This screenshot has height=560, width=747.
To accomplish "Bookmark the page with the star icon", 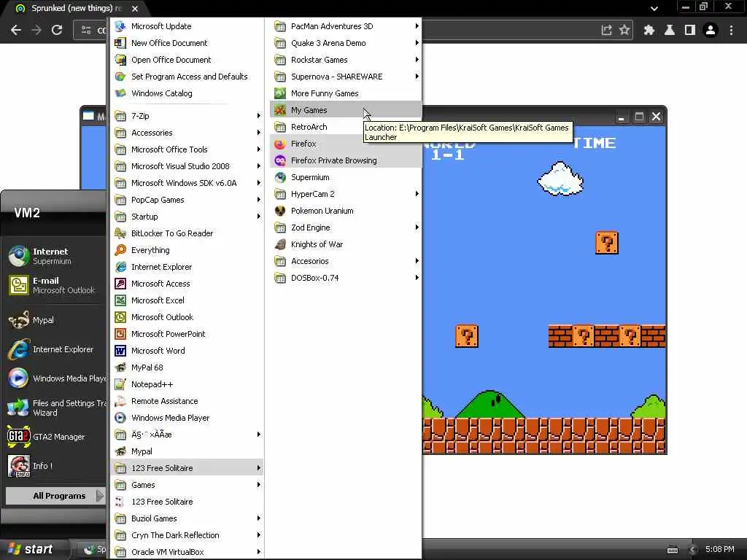I will tap(624, 30).
